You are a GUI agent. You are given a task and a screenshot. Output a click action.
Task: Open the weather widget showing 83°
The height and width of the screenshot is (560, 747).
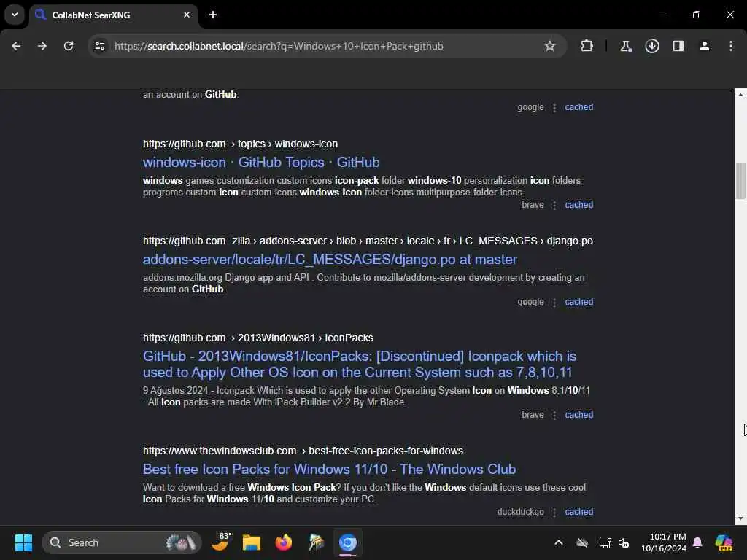click(x=221, y=542)
